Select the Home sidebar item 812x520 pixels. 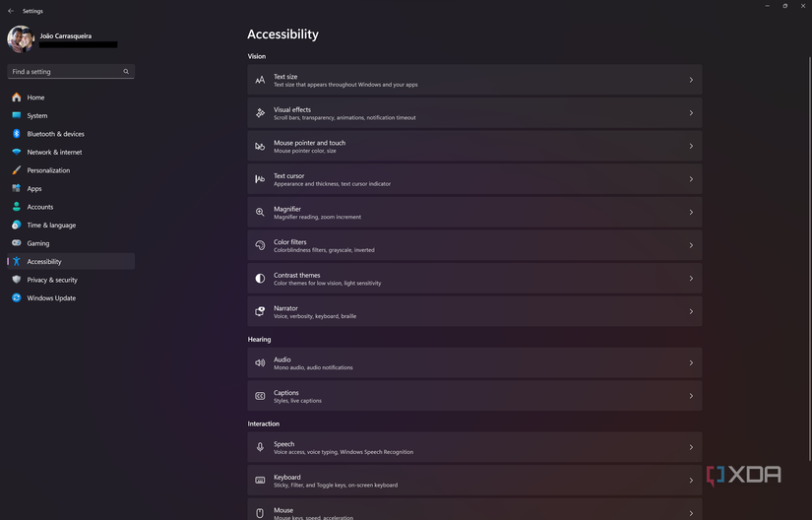[35, 97]
